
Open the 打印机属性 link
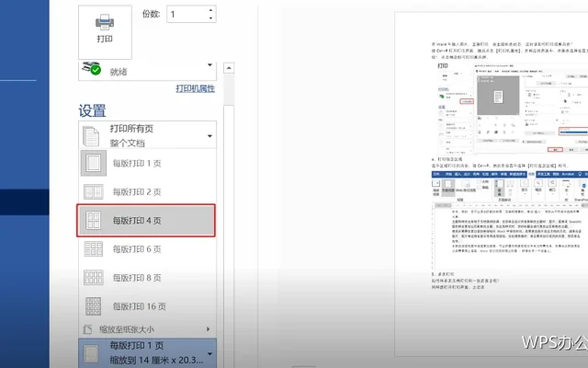[x=196, y=88]
